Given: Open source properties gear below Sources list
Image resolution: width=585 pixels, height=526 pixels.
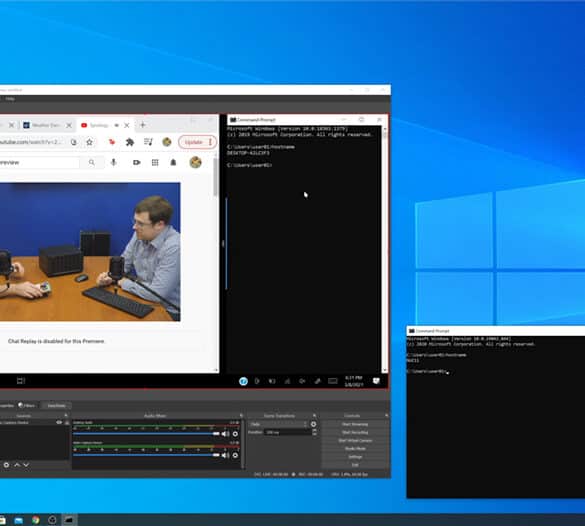Looking at the screenshot, I should (6, 465).
